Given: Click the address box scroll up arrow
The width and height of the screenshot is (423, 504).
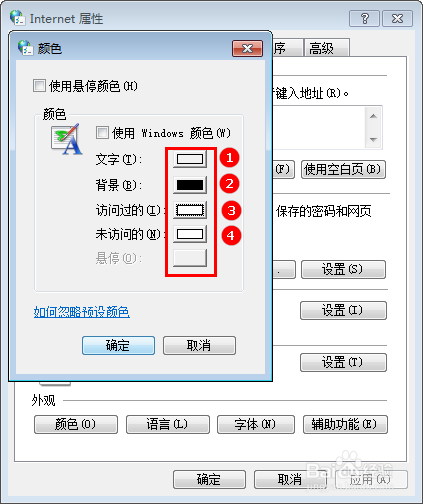Looking at the screenshot, I should [x=373, y=116].
